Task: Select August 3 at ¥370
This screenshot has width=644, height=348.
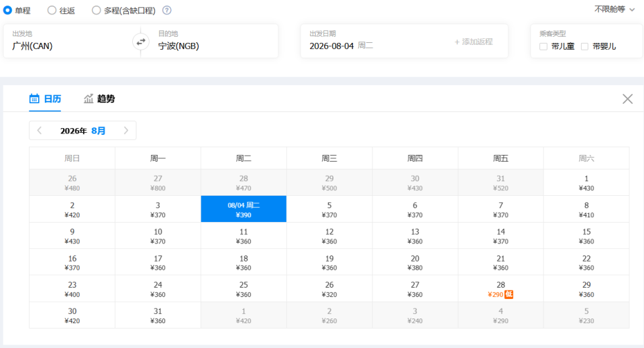Action: (158, 209)
